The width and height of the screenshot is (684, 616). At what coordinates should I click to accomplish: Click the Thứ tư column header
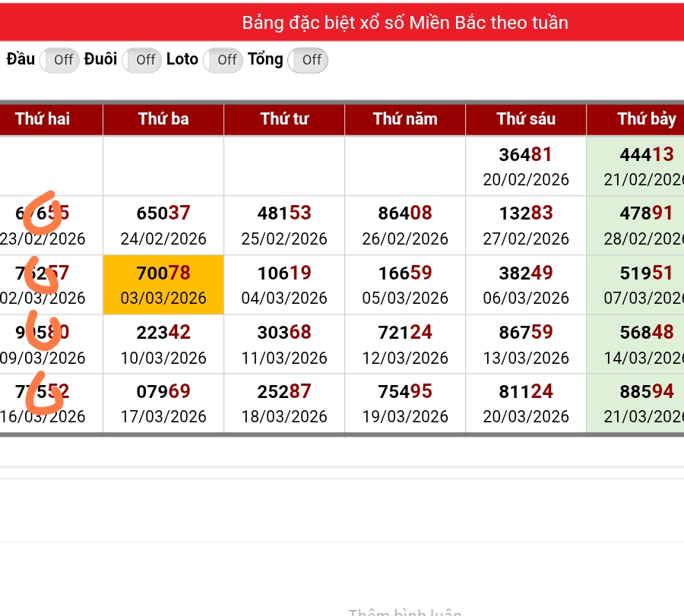(x=284, y=119)
